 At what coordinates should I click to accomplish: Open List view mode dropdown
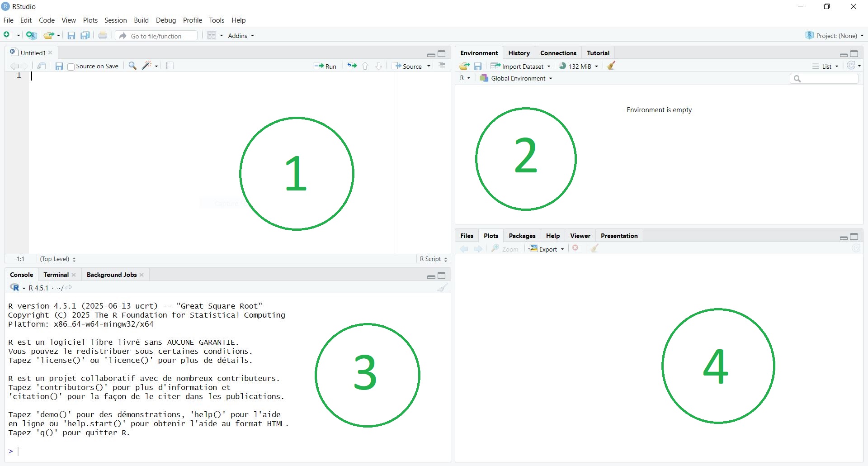coord(826,66)
